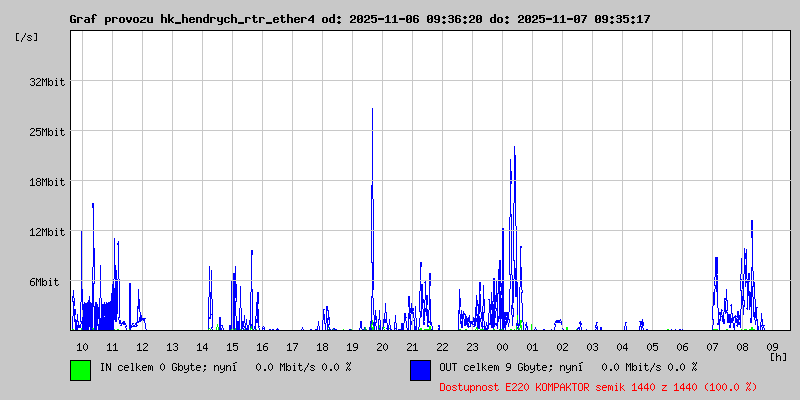Viewport: 800px width, 400px height.
Task: Select hour 04 on the time axis
Action: click(x=622, y=346)
